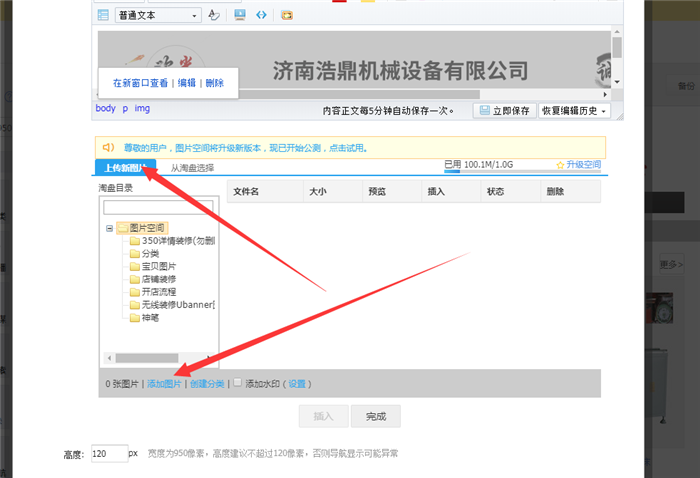Viewport: 700px width, 478px height.
Task: Enable the 添加水印 checkbox
Action: [237, 382]
